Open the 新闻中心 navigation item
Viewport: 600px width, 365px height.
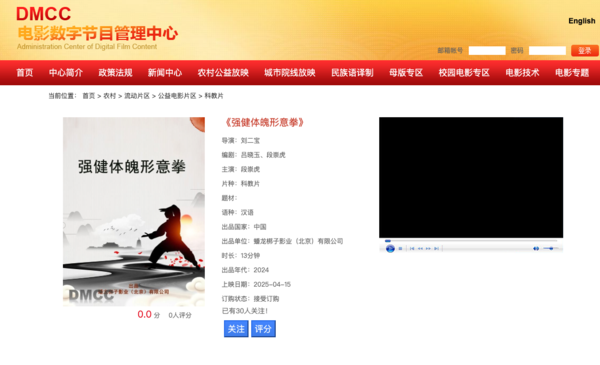(165, 73)
